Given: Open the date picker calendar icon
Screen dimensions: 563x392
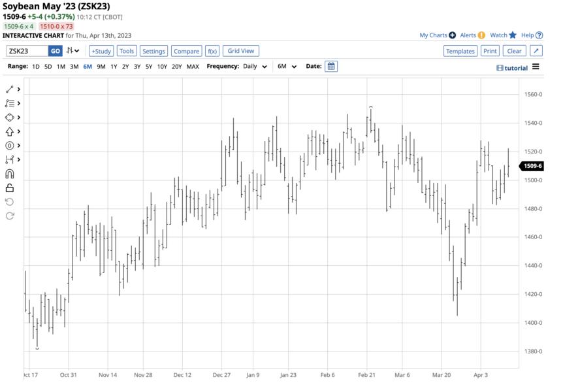Looking at the screenshot, I should coord(330,66).
